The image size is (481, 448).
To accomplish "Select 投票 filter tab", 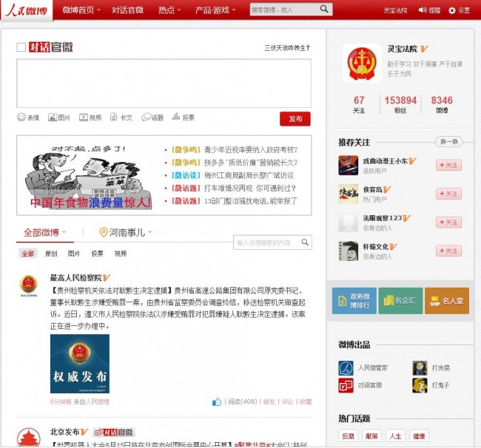I will point(97,254).
